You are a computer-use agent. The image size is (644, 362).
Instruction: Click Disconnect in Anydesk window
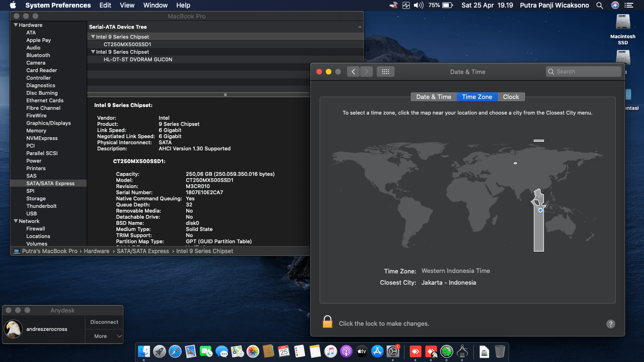[104, 322]
